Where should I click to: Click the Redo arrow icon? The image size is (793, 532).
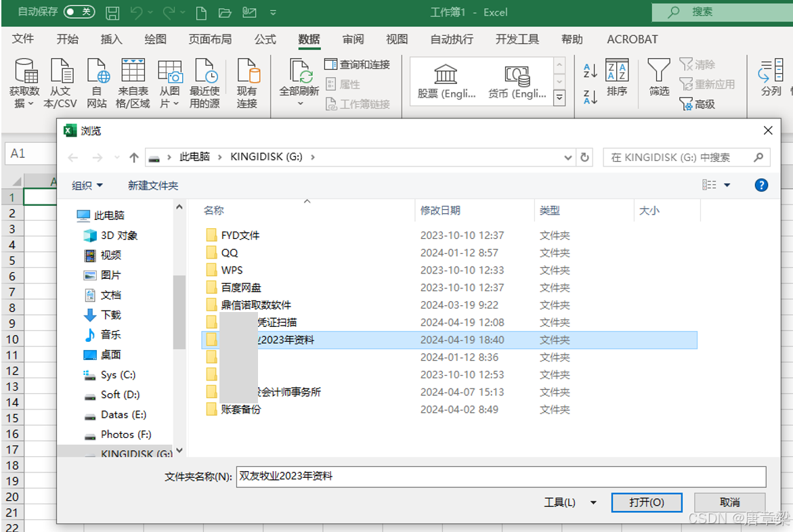(x=169, y=13)
